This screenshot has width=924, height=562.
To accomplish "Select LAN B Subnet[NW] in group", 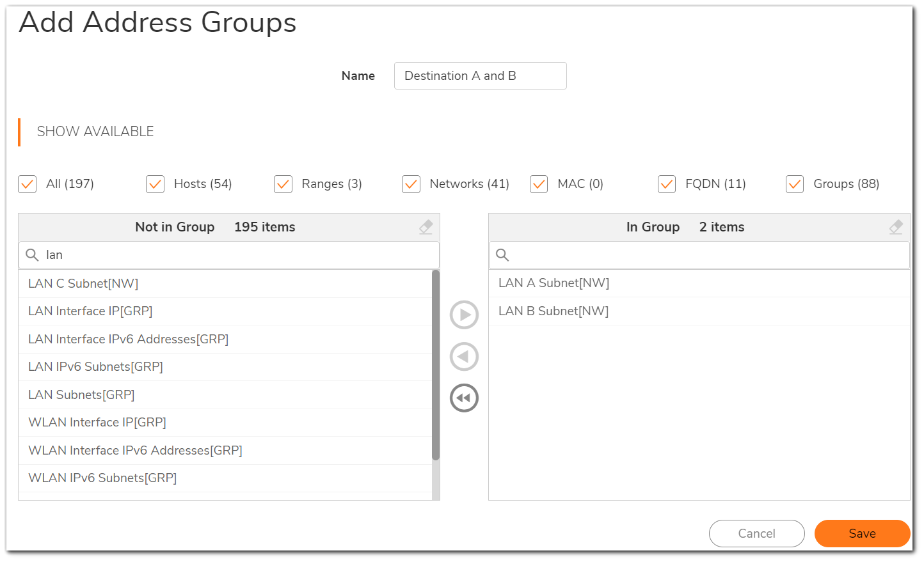I will pos(699,311).
